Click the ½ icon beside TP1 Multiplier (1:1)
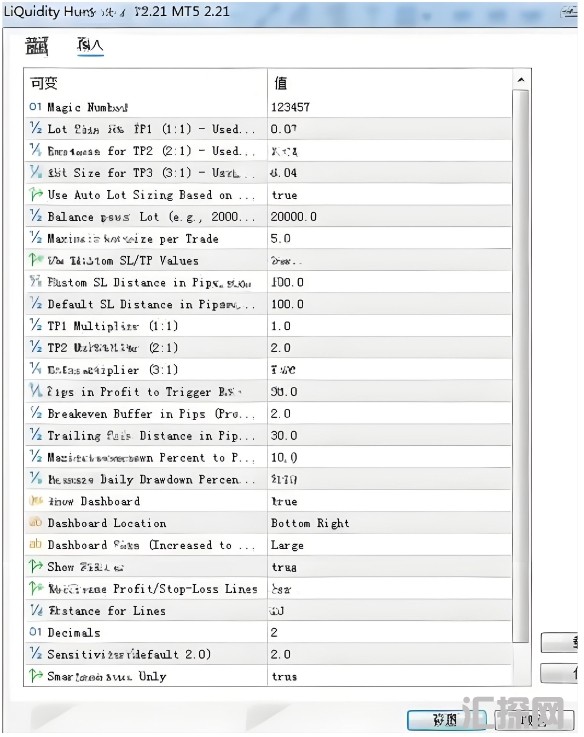The image size is (584, 737). (x=36, y=325)
